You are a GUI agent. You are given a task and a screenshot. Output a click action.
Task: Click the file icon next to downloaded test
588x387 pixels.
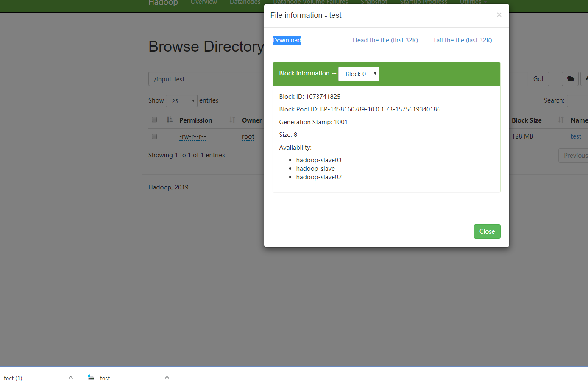91,377
